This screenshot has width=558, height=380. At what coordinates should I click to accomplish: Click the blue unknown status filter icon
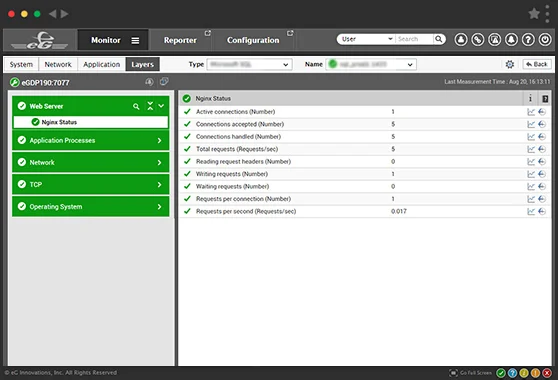[x=512, y=373]
